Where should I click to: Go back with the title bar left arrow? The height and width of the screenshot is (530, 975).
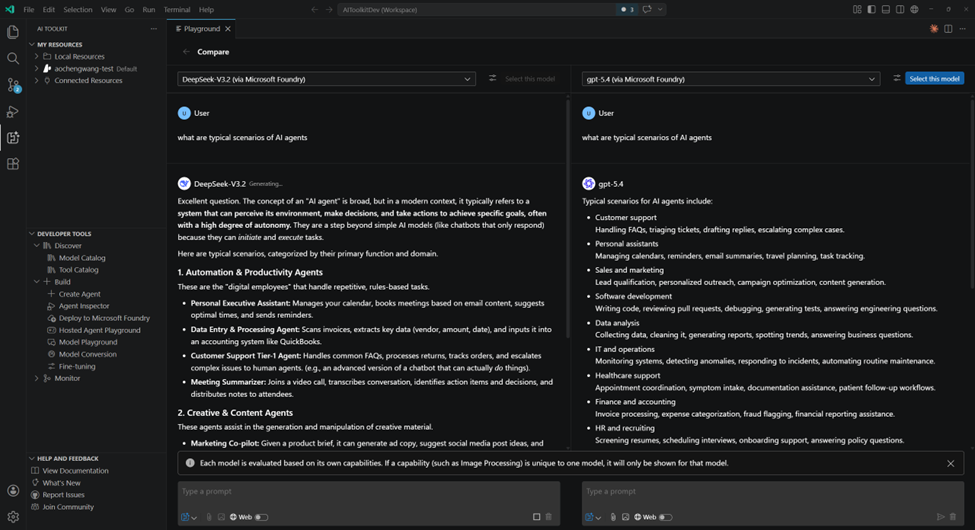click(314, 9)
